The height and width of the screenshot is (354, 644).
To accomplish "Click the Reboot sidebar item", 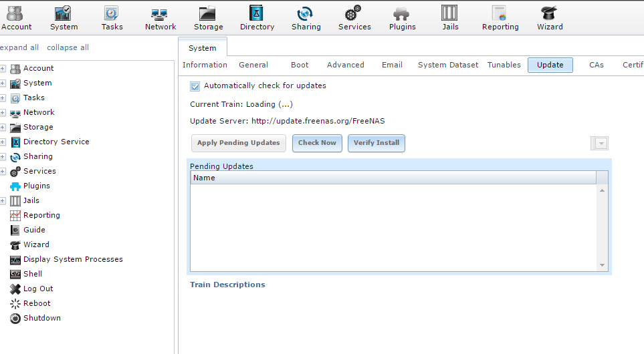I will click(x=37, y=303).
